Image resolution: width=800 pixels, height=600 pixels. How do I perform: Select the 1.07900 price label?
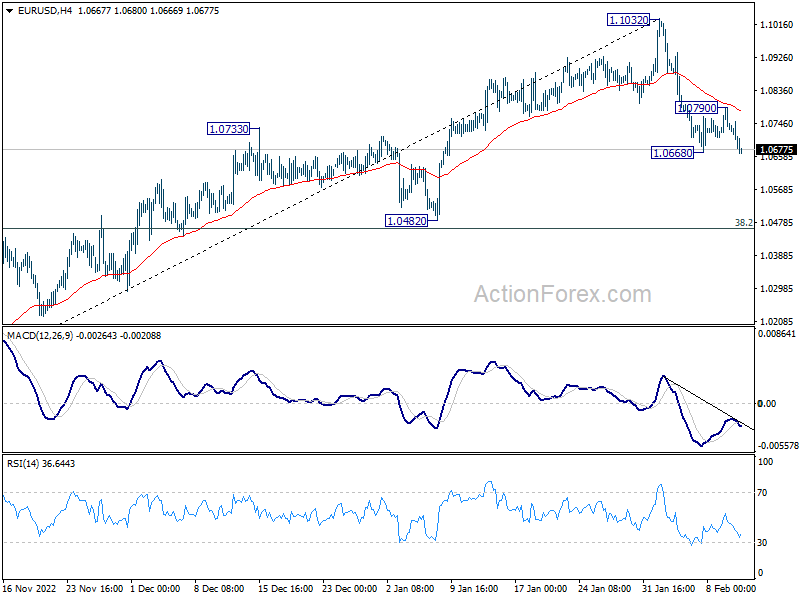tap(697, 108)
